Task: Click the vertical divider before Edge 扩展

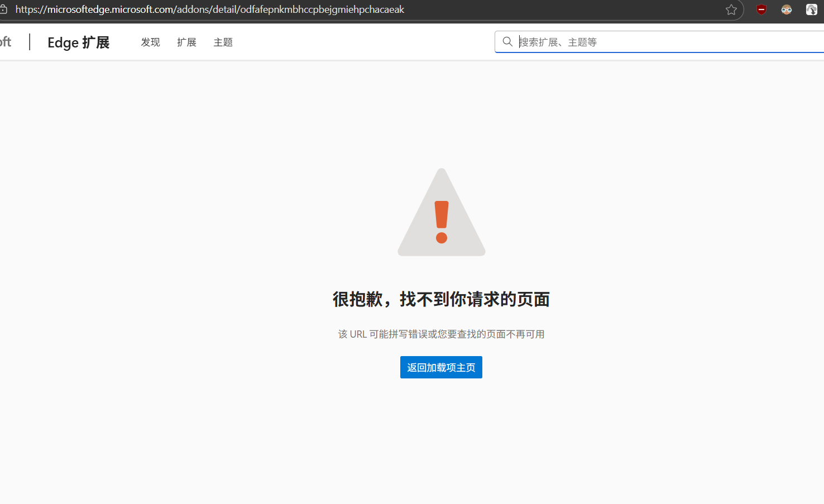Action: tap(30, 42)
